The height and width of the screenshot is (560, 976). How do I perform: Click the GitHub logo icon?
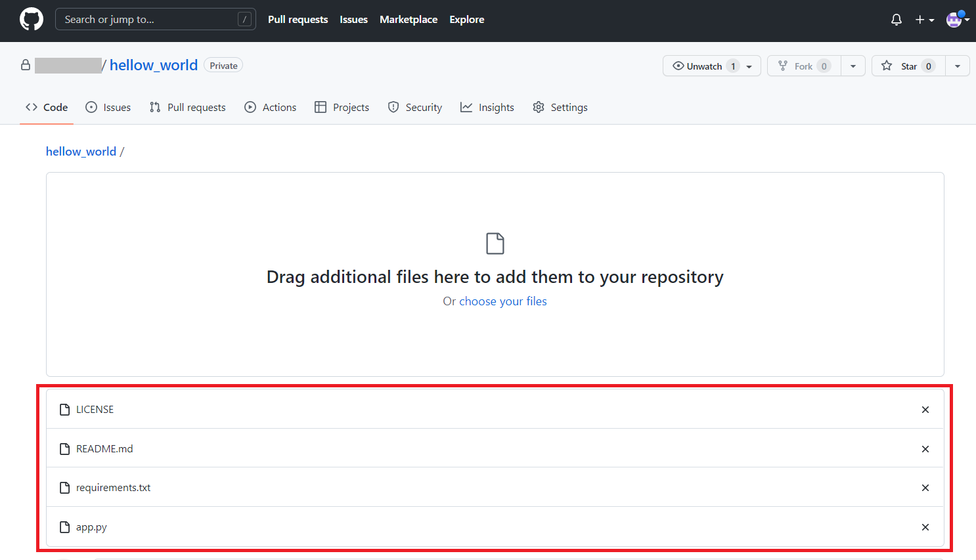(32, 20)
